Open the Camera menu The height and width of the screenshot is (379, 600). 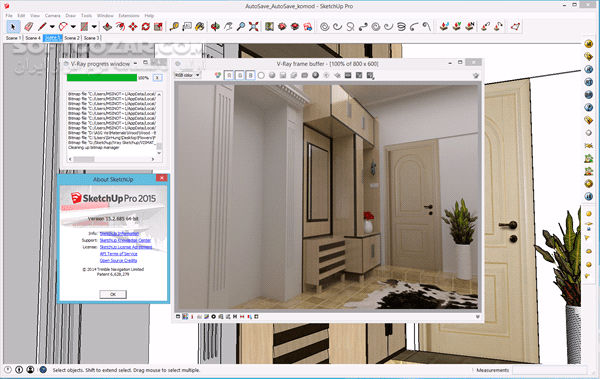[x=52, y=16]
